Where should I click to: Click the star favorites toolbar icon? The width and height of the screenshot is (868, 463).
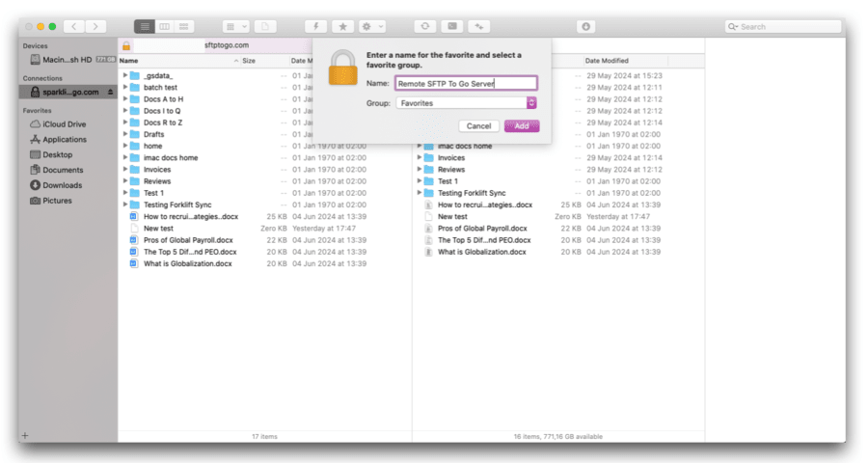(342, 26)
